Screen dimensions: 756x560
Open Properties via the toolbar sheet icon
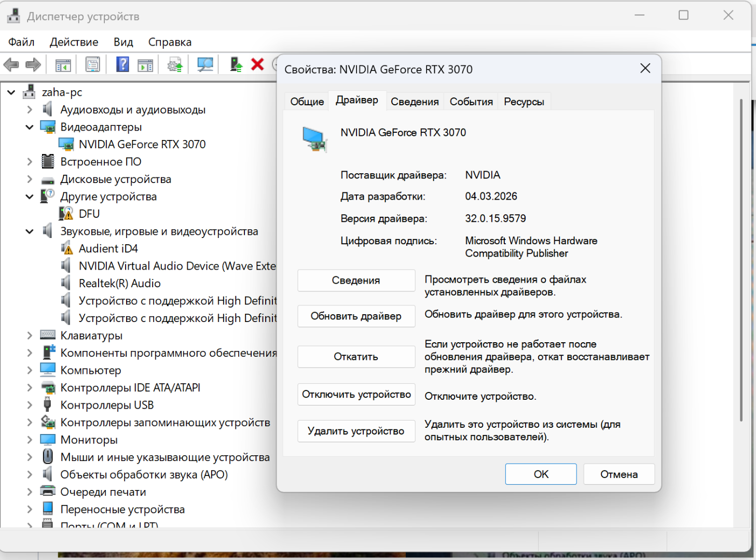(92, 65)
